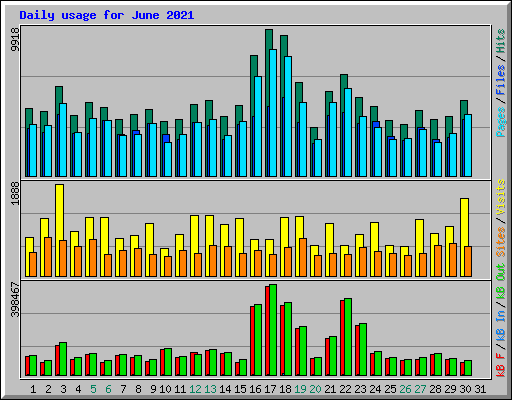This screenshot has width=512, height=400.
Task: Select day label 7 on the x-axis
Action: coord(123,389)
